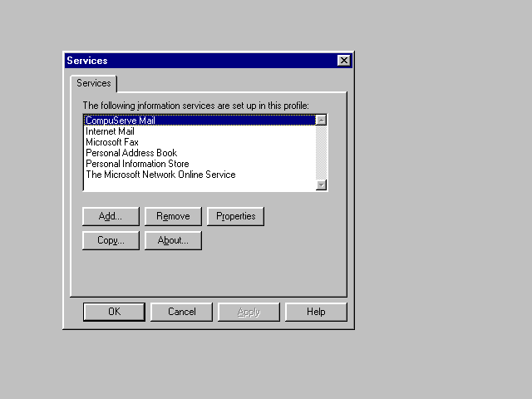Highlight the Personal Address Book entry
Viewport: 532px width, 399px height.
pos(131,153)
